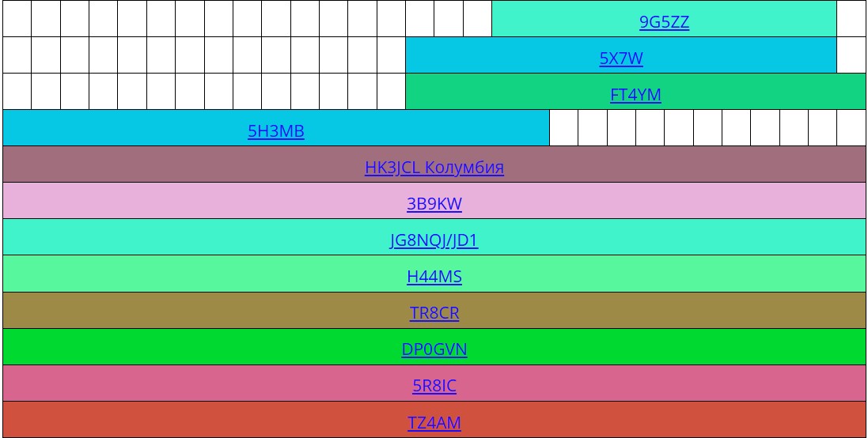The height and width of the screenshot is (438, 868).
Task: Select the 5H3MB link
Action: click(x=275, y=131)
